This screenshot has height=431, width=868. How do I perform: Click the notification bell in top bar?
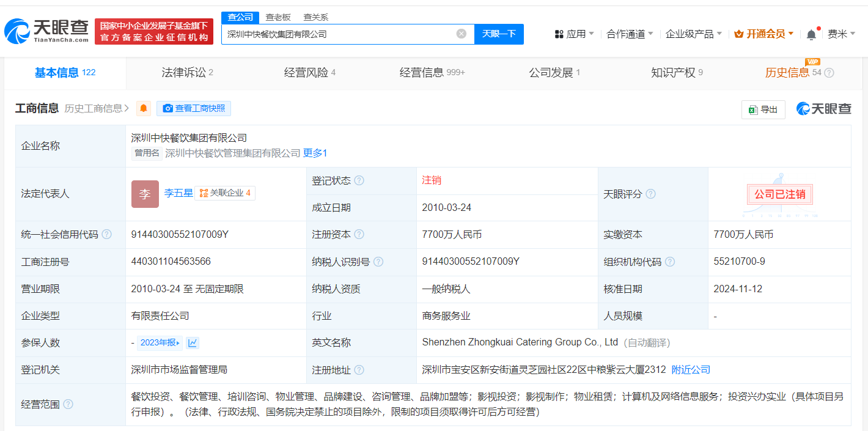(811, 34)
